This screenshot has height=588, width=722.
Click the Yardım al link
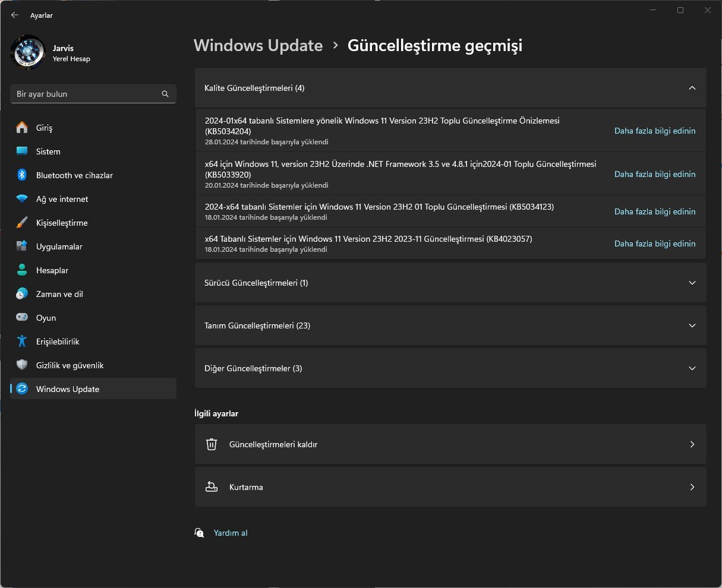(x=231, y=533)
